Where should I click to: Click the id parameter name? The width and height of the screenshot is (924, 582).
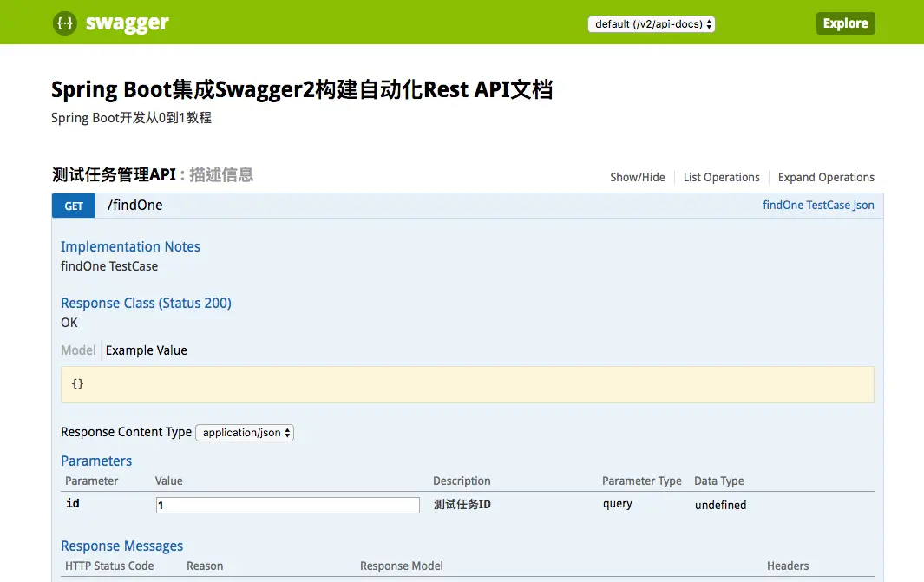click(73, 503)
